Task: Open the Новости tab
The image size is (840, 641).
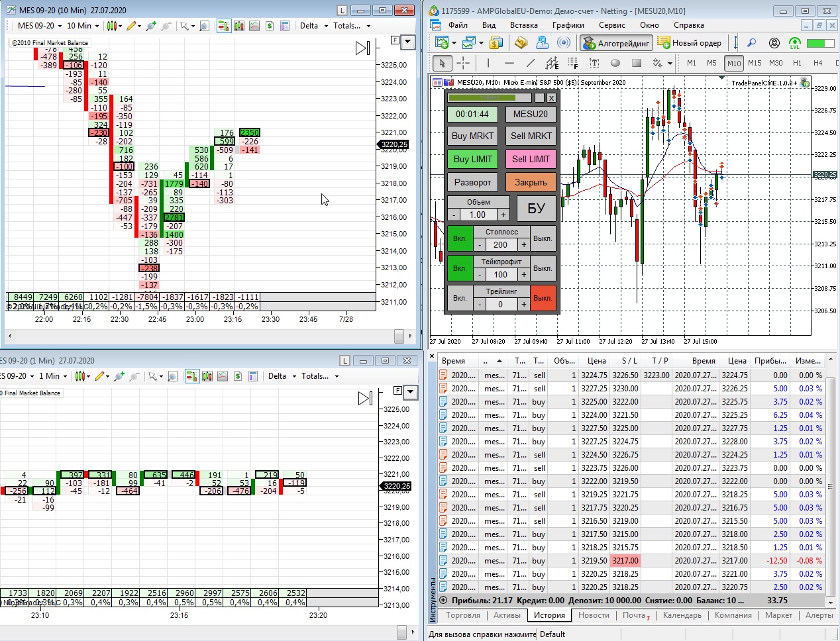Action: pos(594,615)
